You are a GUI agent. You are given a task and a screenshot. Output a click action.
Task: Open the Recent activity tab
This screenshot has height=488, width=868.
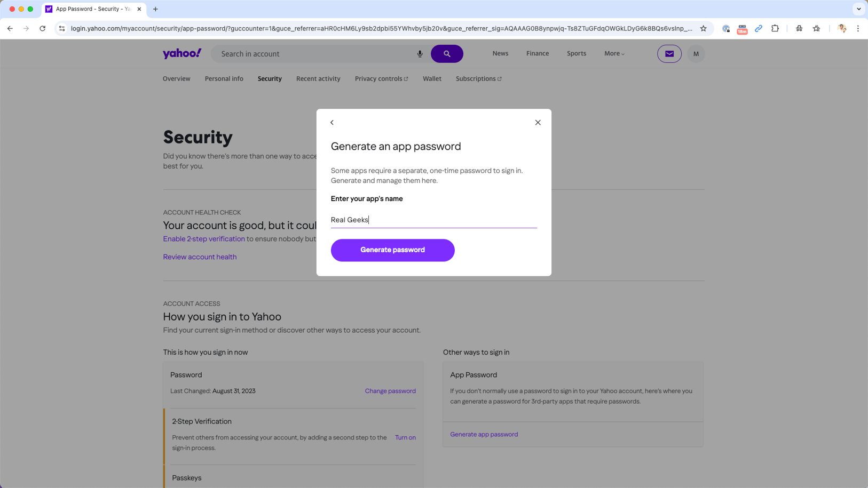point(318,79)
